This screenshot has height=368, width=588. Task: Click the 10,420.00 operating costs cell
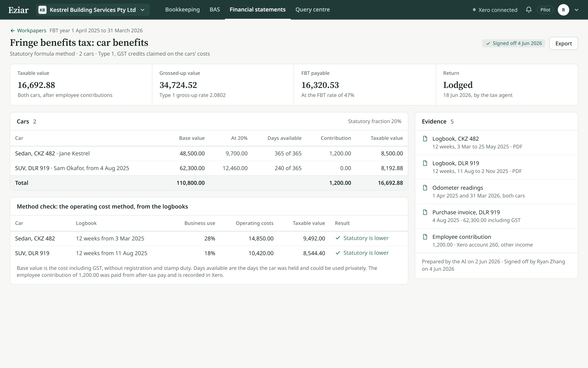(261, 253)
